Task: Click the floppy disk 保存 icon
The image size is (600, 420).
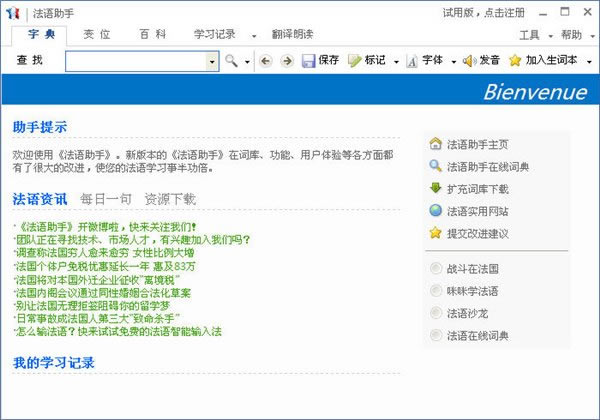Action: click(x=308, y=61)
